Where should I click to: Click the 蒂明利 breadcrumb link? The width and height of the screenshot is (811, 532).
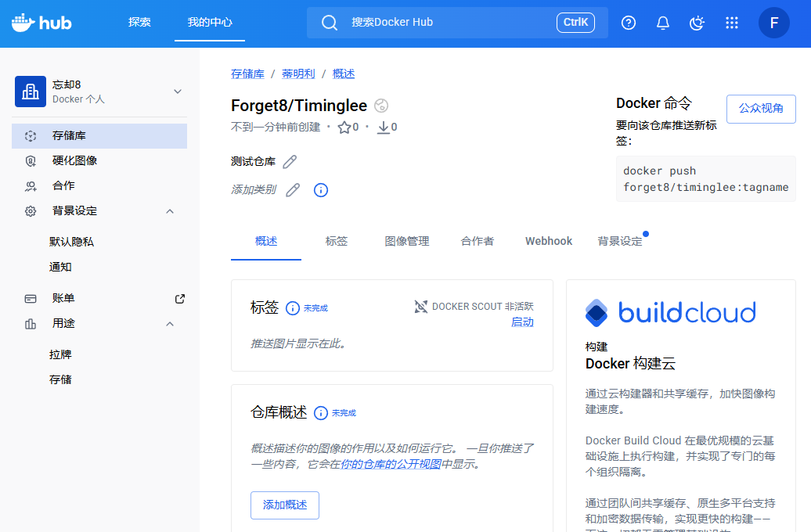(298, 74)
